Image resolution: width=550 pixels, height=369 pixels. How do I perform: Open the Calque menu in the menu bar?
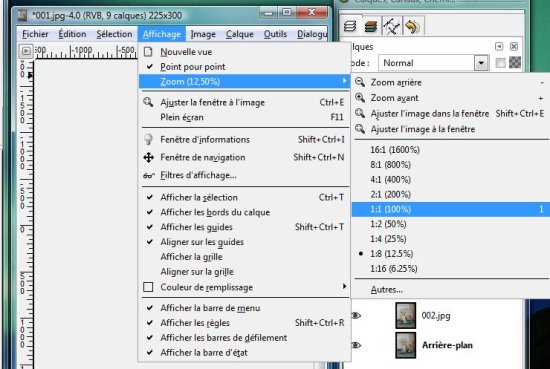pyautogui.click(x=240, y=34)
